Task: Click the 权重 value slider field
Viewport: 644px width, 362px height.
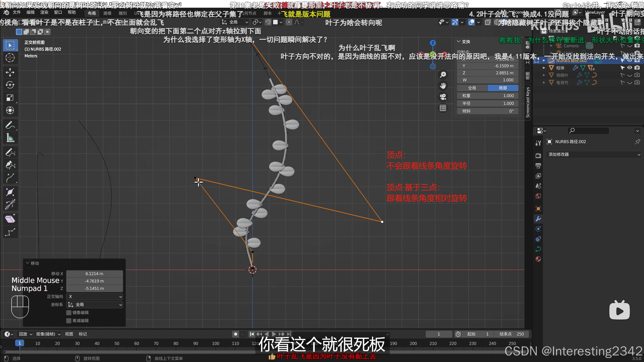Action: [x=487, y=96]
